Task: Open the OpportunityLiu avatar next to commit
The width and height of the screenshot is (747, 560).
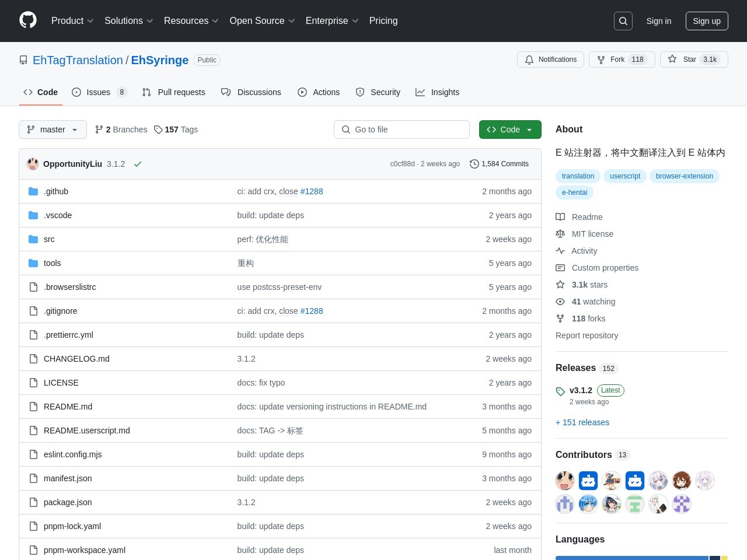Action: coord(33,164)
